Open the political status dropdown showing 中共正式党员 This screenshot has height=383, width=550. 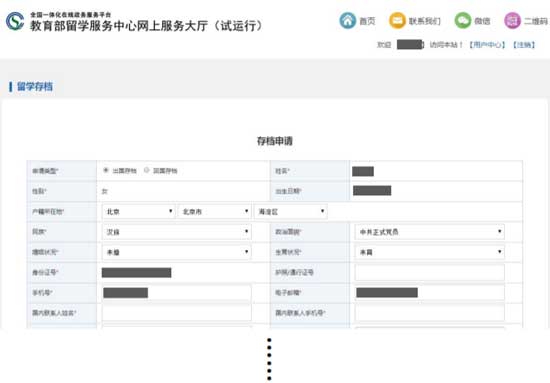[x=430, y=232]
